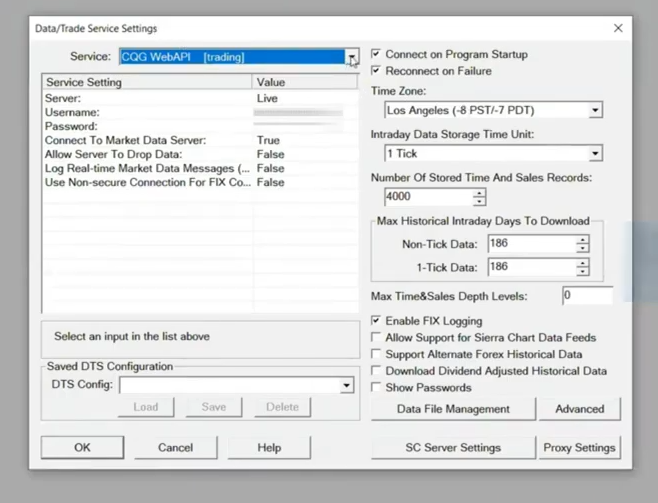The image size is (658, 503).
Task: Enable Allow Support for Sierra Chart Data Feeds
Action: pos(376,338)
